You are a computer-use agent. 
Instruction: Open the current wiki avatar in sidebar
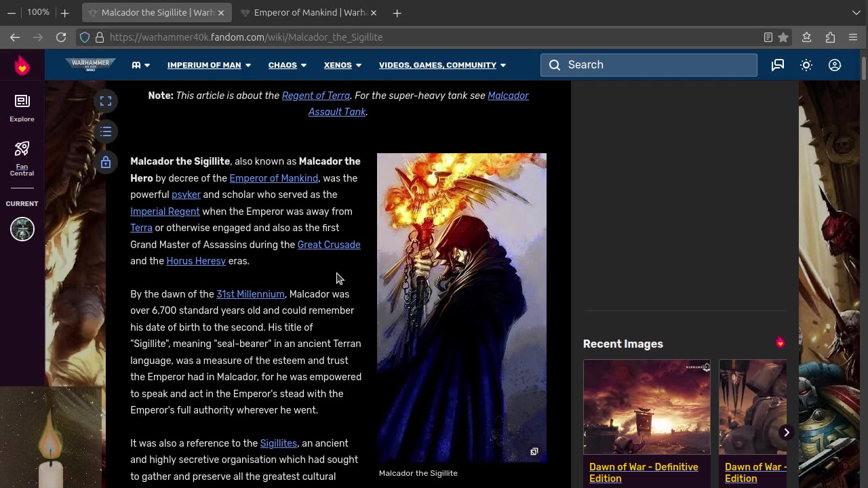click(x=22, y=229)
